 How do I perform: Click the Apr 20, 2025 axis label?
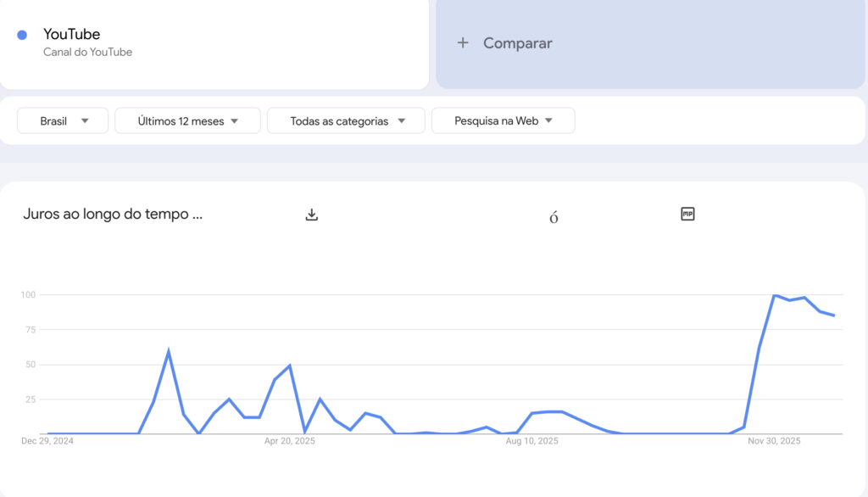click(288, 441)
